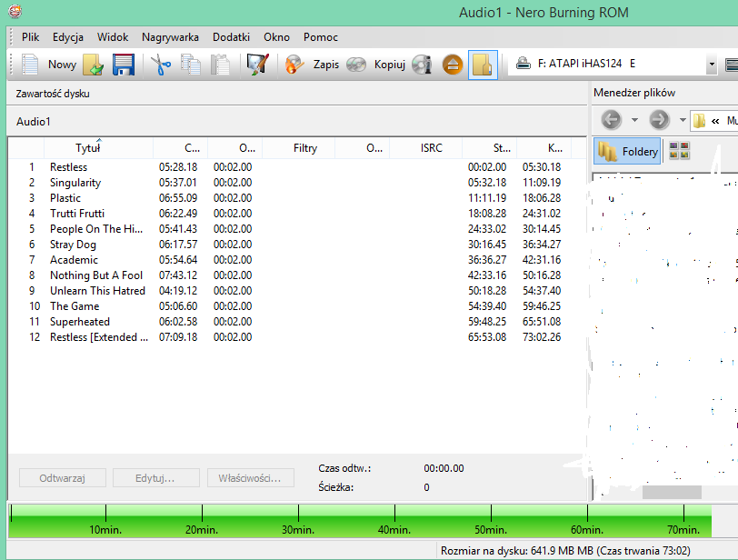Open the Okno menu
This screenshot has width=738, height=560.
click(276, 37)
